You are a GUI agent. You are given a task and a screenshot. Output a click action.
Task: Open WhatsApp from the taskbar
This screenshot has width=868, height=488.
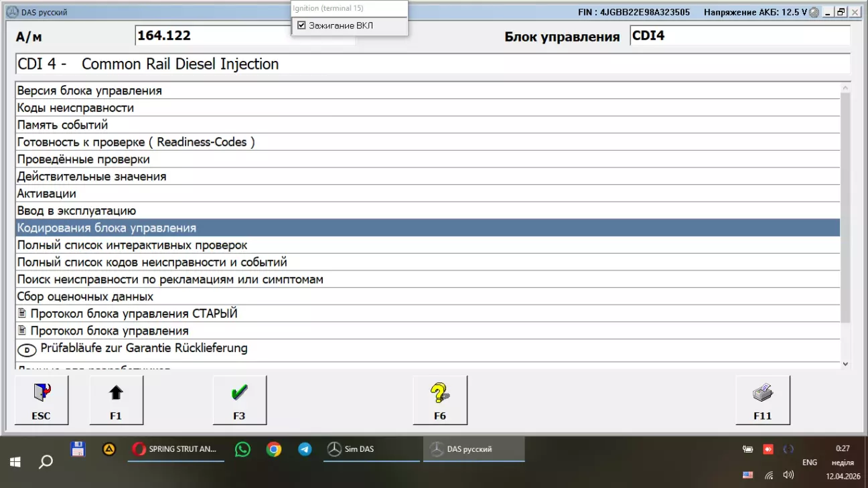[x=242, y=449]
